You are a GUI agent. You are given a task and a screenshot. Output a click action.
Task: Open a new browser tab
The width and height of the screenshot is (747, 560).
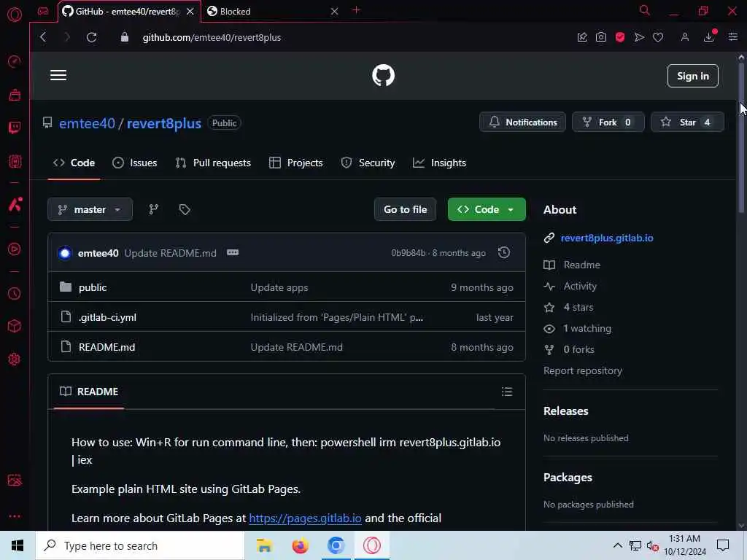click(356, 10)
